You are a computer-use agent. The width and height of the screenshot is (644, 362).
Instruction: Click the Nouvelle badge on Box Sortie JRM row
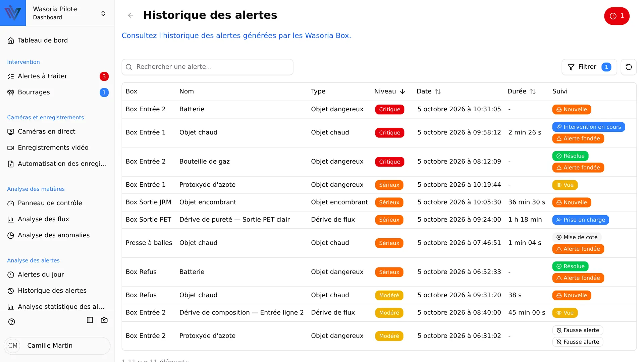(572, 202)
